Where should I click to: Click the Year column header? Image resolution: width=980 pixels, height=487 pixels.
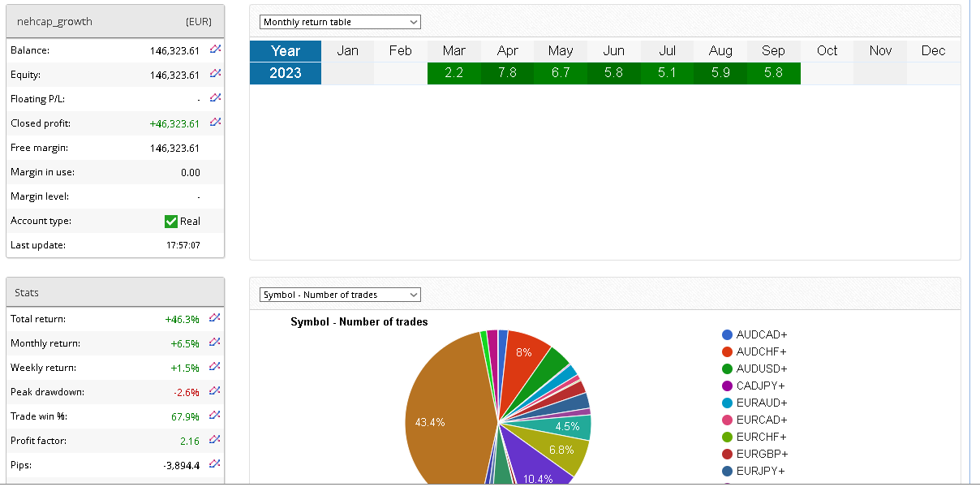[286, 51]
